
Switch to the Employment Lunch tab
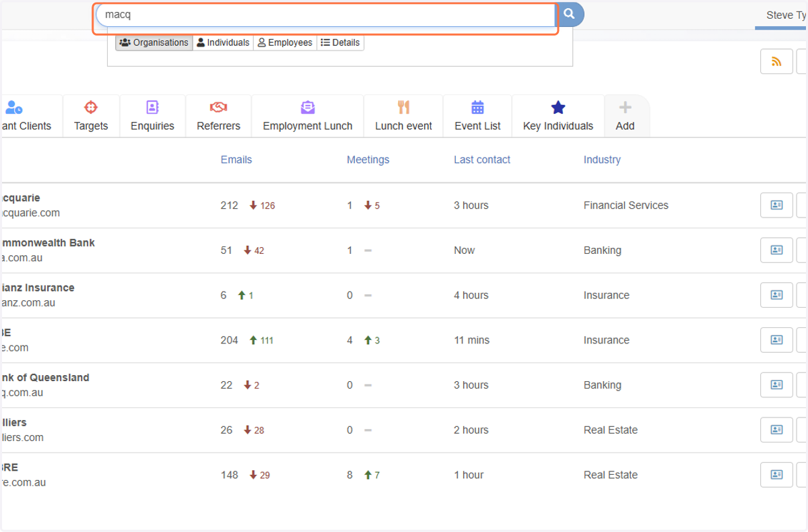(308, 117)
